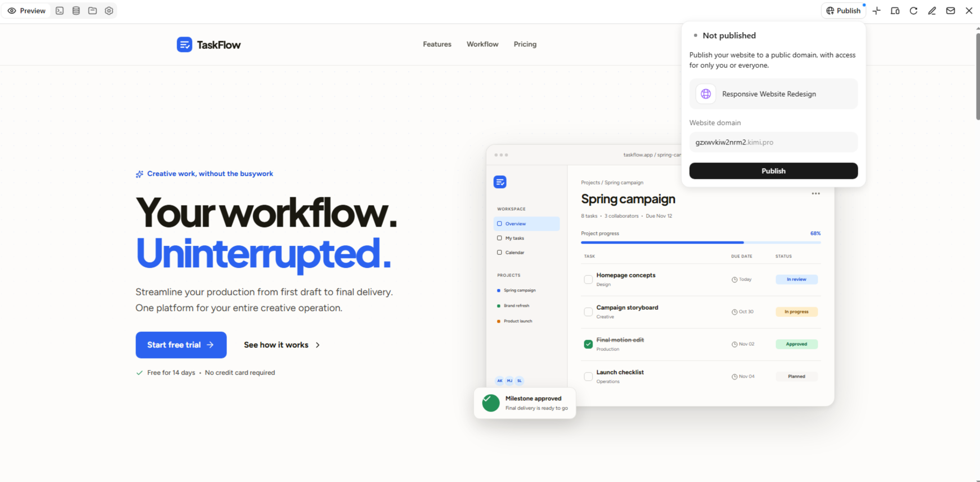Check the Launch checklist task checkbox
Viewport: 980px width, 482px height.
tap(588, 376)
